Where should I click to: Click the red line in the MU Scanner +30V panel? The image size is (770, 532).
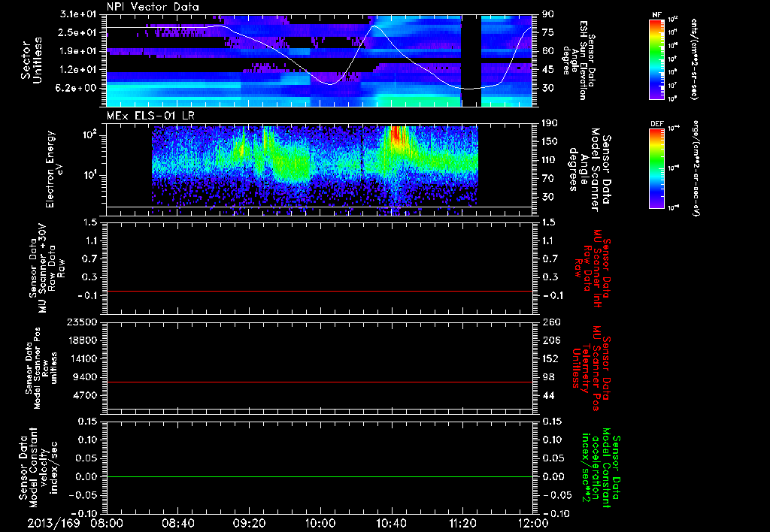tap(320, 291)
